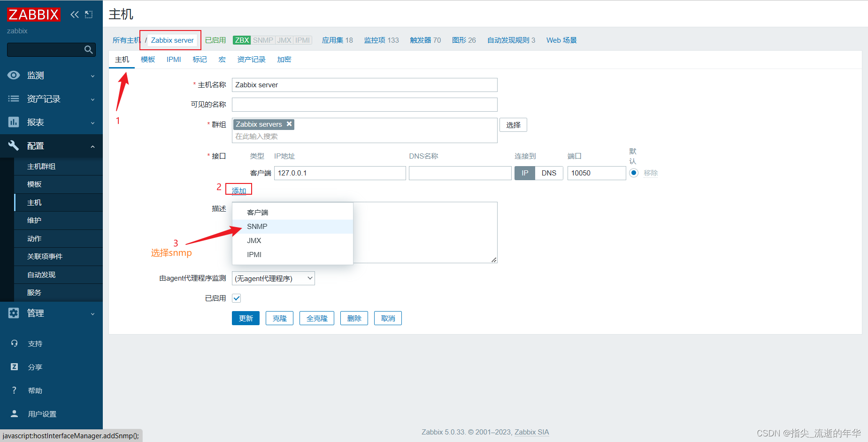
Task: Expand the 资产记录 menu section
Action: coord(92,99)
